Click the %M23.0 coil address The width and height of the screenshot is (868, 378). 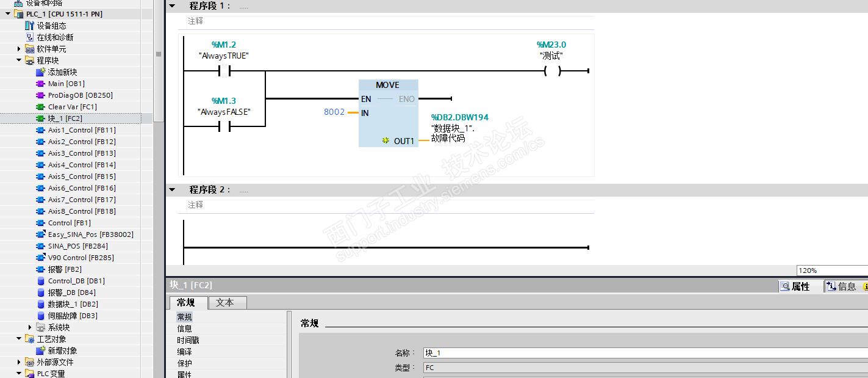pyautogui.click(x=551, y=45)
